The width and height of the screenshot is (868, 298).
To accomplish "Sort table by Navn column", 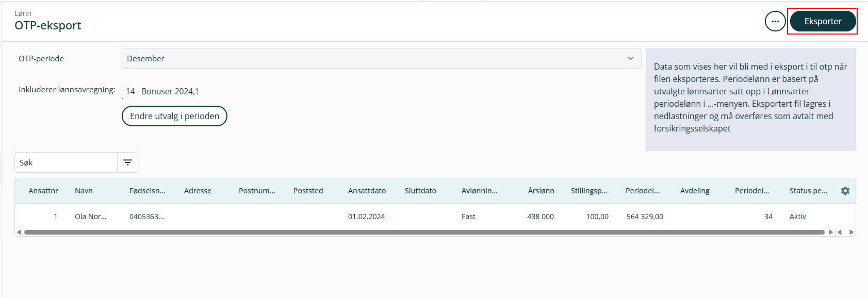I will click(84, 191).
